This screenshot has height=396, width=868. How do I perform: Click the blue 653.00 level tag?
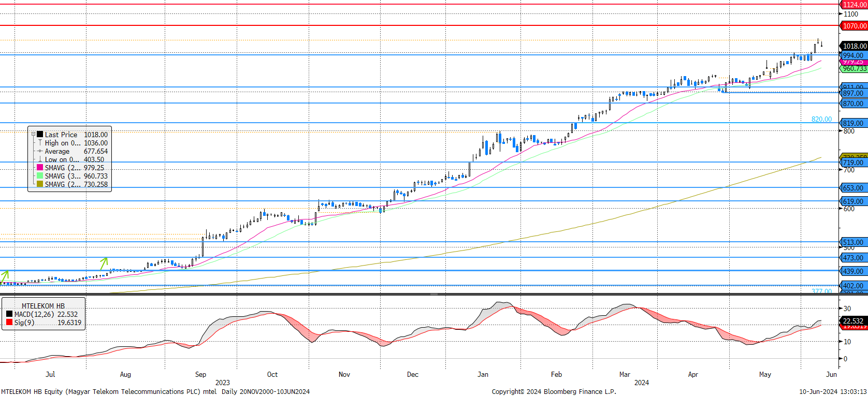click(852, 188)
